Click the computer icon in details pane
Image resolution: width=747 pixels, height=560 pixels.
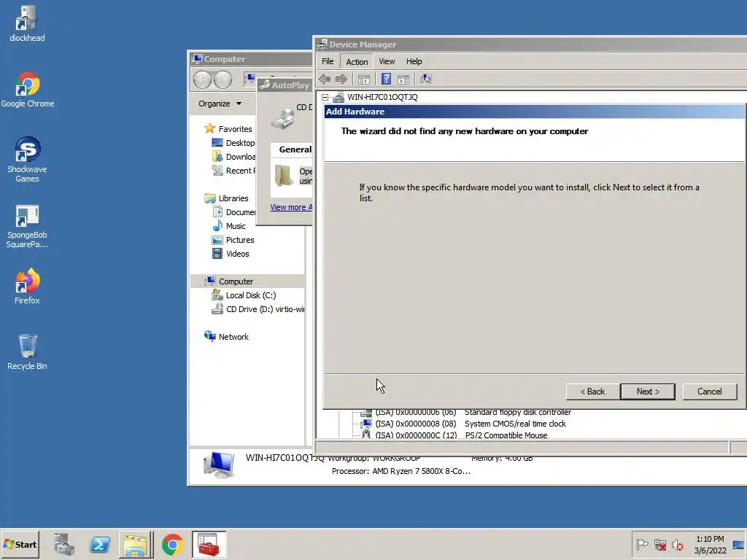219,464
